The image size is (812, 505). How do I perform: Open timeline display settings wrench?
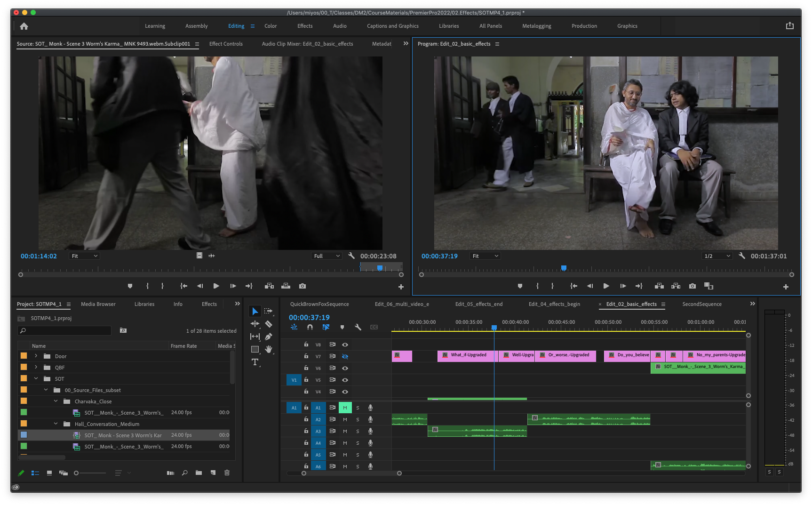click(x=358, y=327)
